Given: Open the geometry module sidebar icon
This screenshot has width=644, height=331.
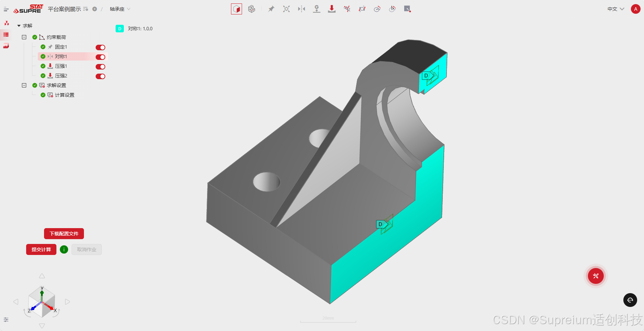Looking at the screenshot, I should tap(6, 23).
